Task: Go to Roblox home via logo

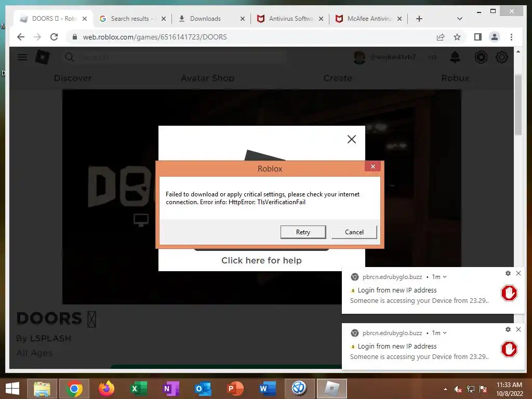Action: 43,57
